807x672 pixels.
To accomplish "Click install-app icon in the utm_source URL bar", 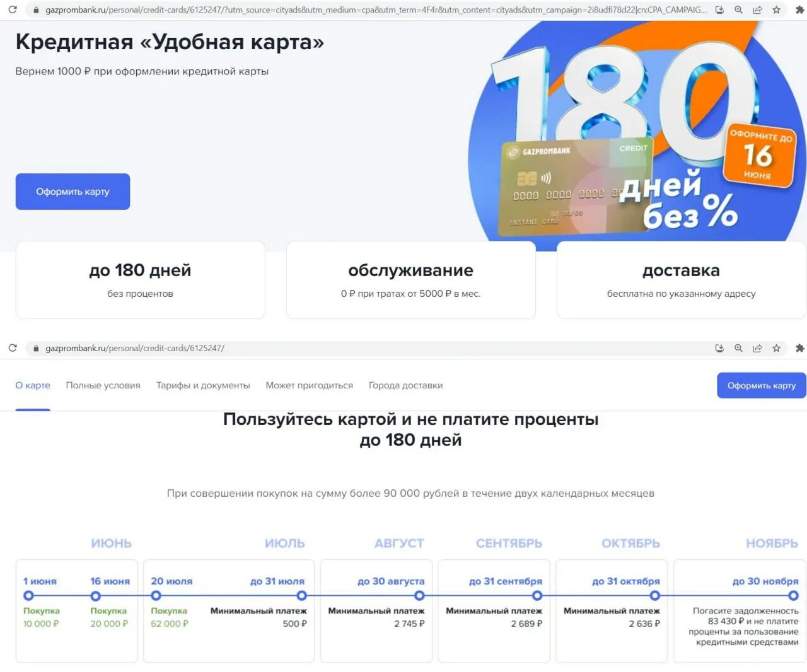I will [x=719, y=10].
